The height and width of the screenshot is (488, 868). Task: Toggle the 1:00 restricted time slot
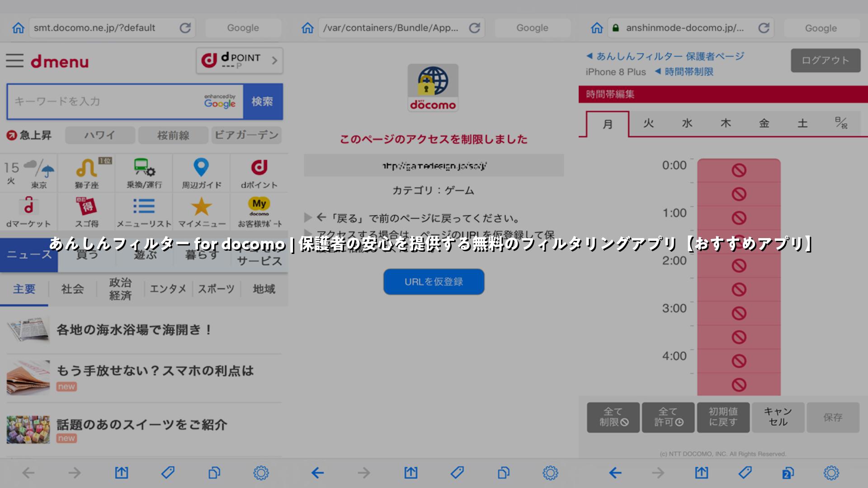739,218
